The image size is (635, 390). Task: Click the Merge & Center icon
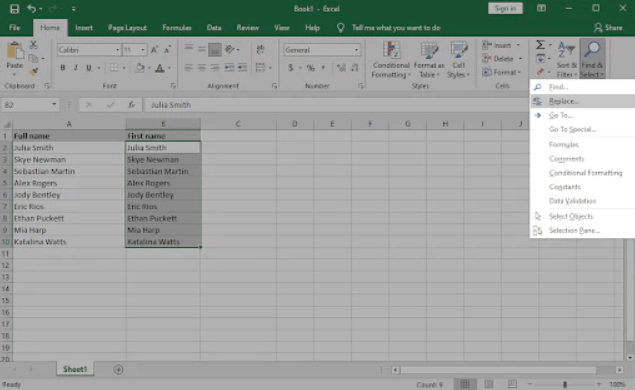(260, 68)
